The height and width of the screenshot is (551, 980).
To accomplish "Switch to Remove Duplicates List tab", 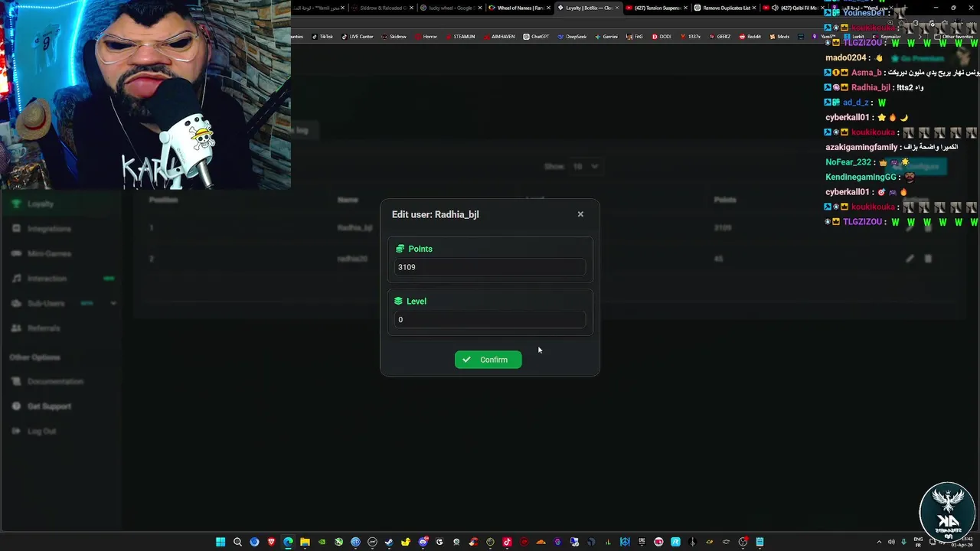I will (x=726, y=8).
